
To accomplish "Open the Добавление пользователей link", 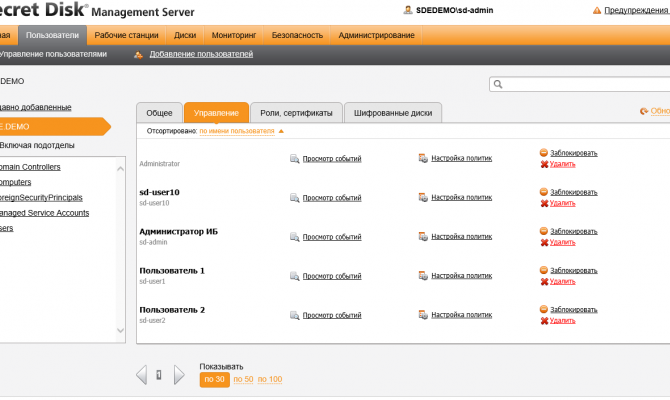I will [201, 54].
